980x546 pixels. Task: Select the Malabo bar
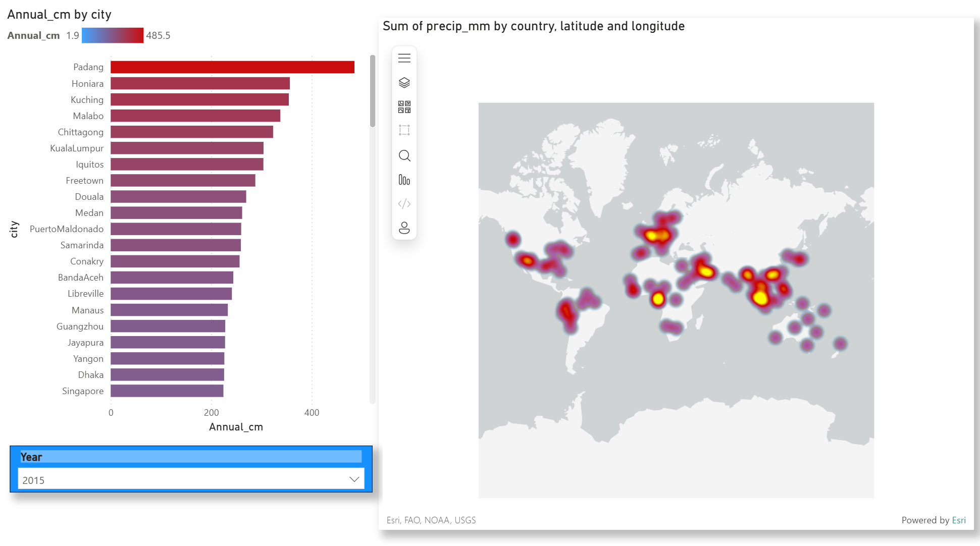pos(195,116)
